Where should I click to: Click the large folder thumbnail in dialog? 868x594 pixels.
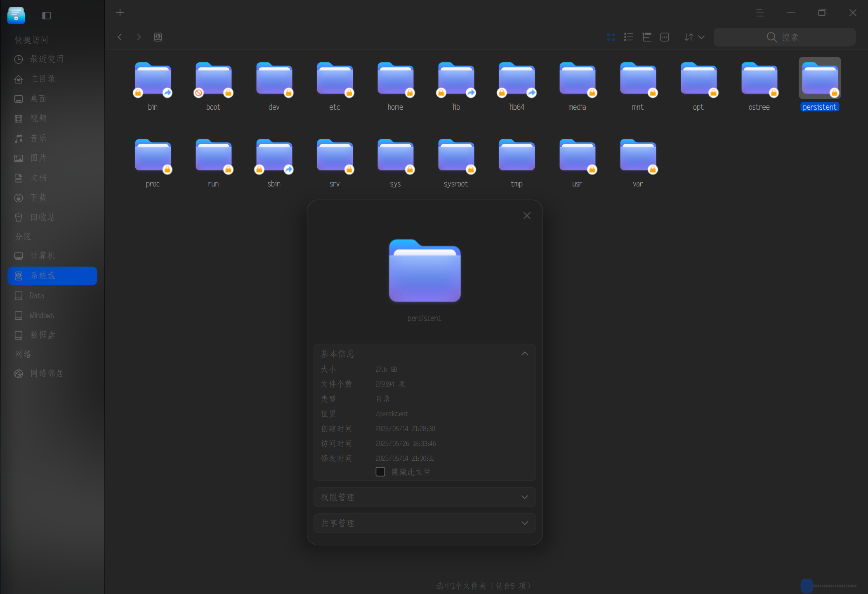[x=425, y=271]
